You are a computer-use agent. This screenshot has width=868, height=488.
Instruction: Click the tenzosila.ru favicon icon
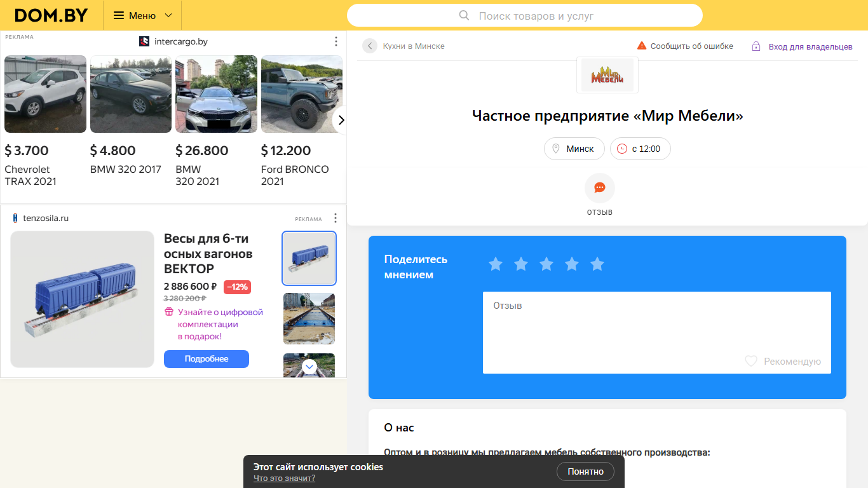[15, 218]
